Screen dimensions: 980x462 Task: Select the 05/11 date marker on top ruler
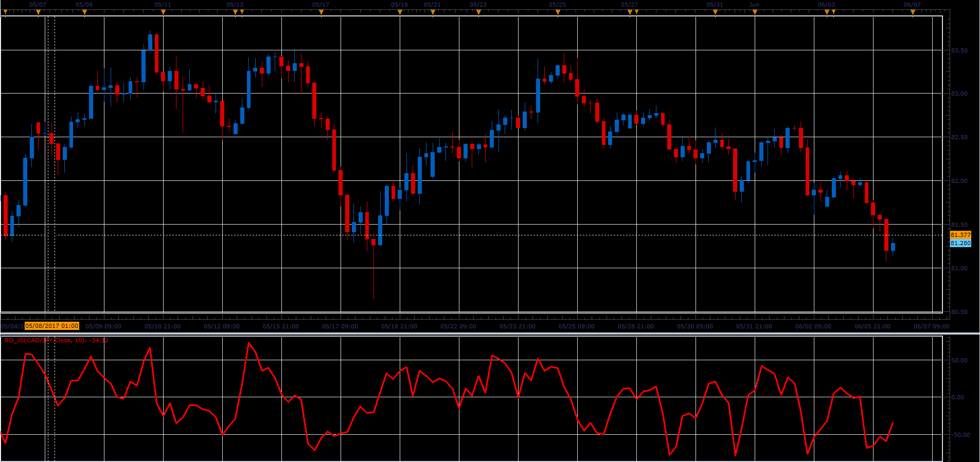(x=163, y=5)
